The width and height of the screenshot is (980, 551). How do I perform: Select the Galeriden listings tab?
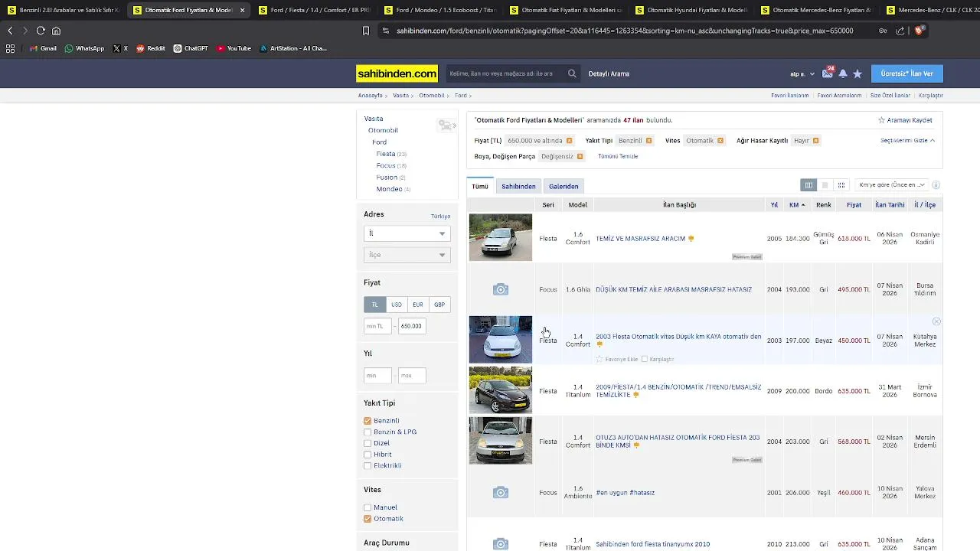coord(563,186)
